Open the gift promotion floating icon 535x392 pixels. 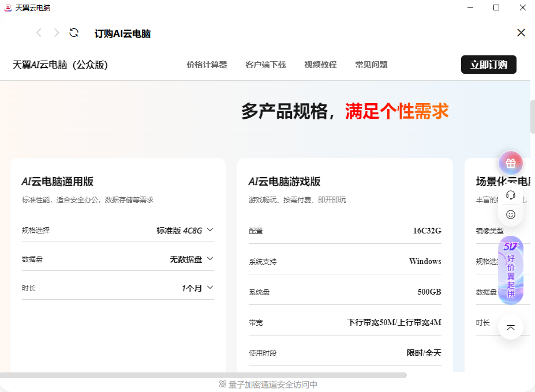click(510, 163)
